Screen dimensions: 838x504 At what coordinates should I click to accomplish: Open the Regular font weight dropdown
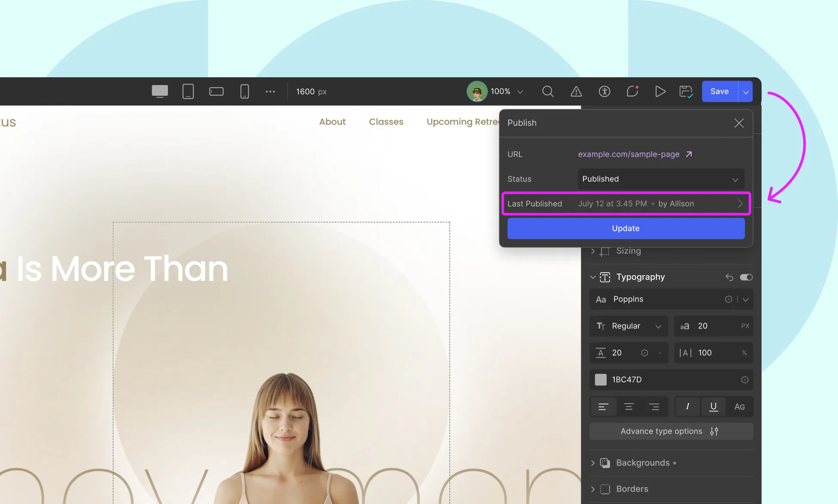pos(628,326)
